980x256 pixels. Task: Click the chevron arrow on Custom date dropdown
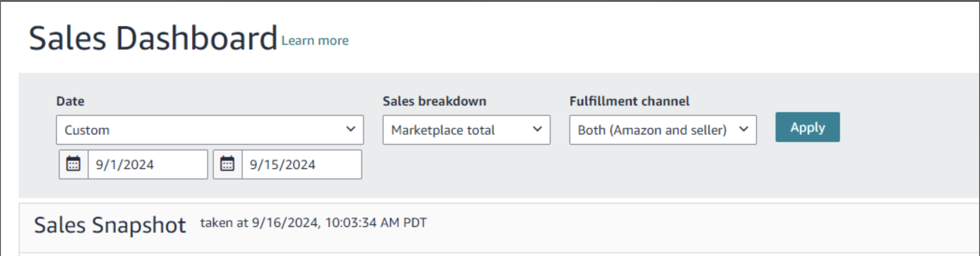click(350, 129)
